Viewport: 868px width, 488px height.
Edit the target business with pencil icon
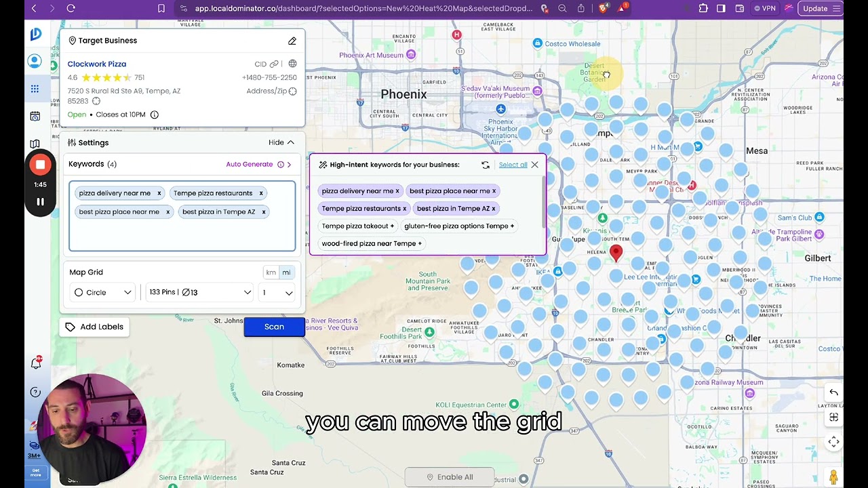(292, 41)
